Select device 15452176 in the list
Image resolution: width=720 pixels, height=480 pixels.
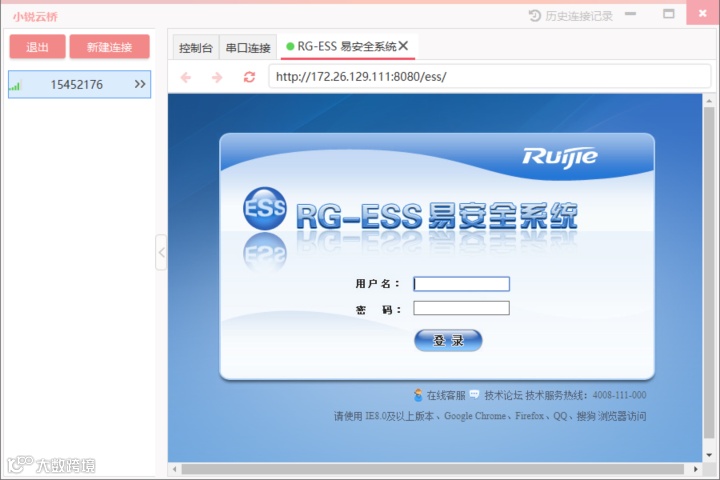[x=79, y=85]
